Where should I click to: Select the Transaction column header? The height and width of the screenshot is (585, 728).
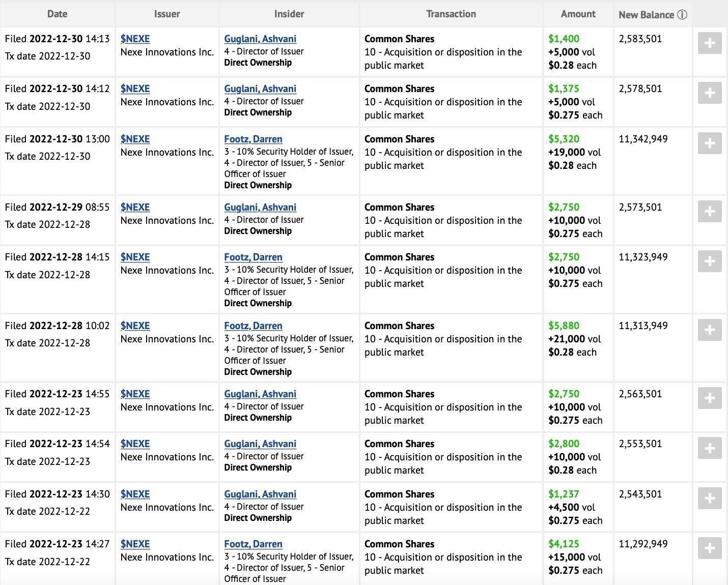coord(451,14)
